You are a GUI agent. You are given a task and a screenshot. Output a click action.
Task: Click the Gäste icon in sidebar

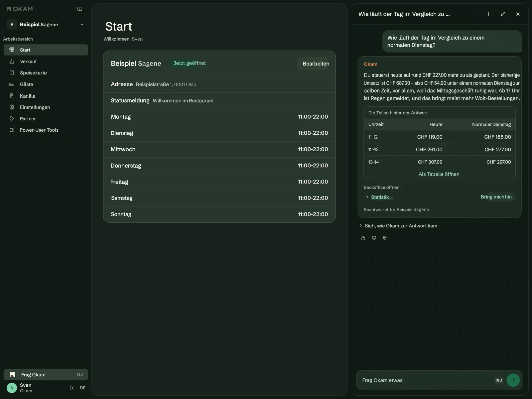(12, 84)
